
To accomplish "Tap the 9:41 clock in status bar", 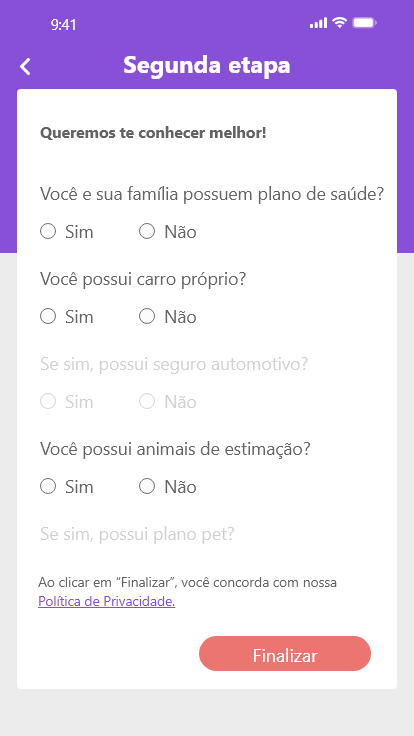I will (63, 24).
